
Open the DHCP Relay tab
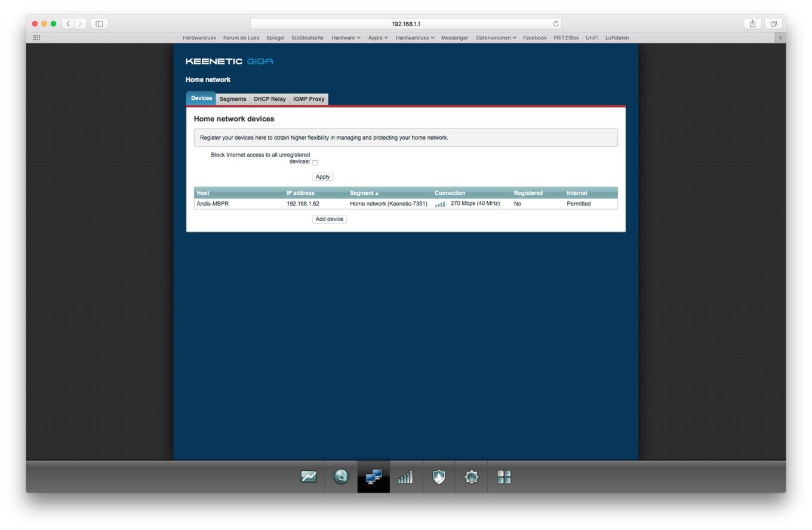269,99
